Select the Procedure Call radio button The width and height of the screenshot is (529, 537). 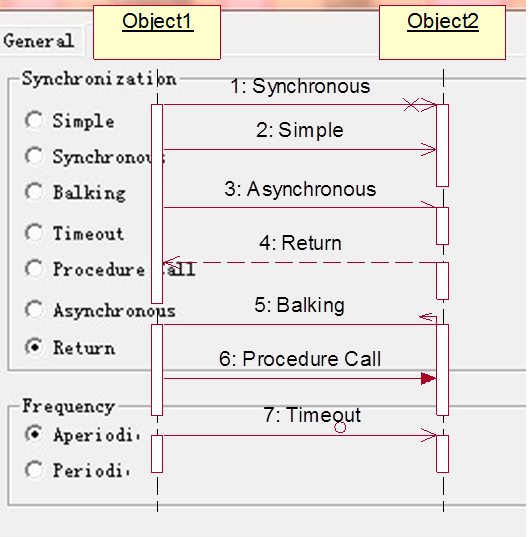(x=34, y=268)
